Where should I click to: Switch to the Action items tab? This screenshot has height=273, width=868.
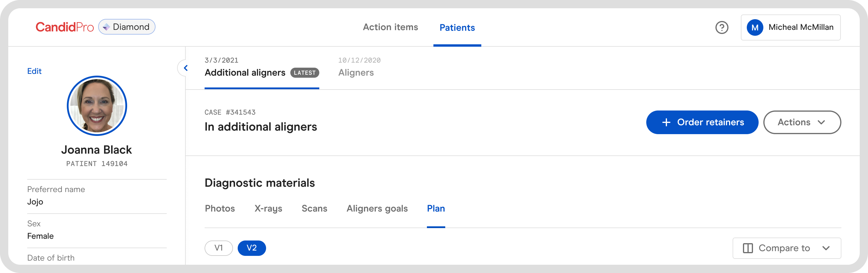tap(390, 27)
